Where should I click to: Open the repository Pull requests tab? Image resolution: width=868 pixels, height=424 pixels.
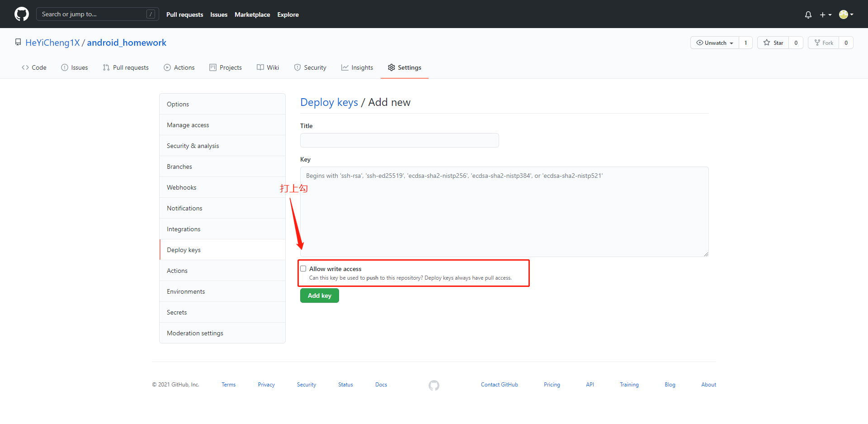click(x=126, y=67)
